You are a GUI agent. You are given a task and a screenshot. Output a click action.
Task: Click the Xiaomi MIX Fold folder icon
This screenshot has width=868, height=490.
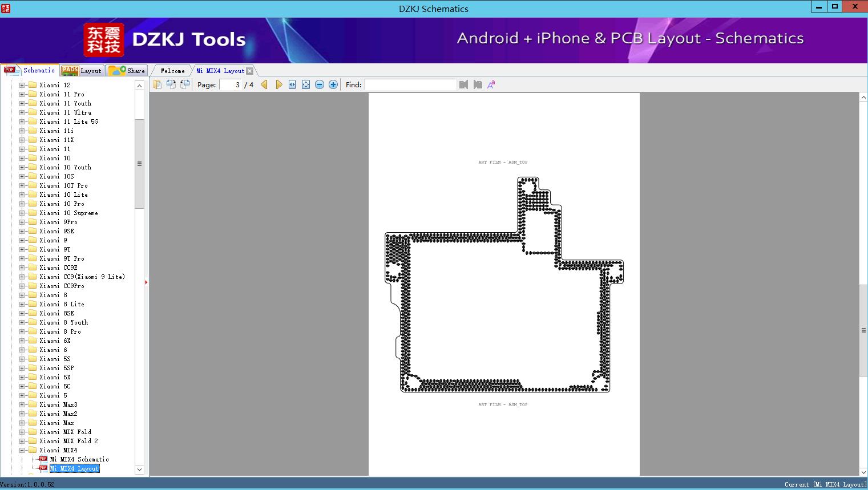33,432
